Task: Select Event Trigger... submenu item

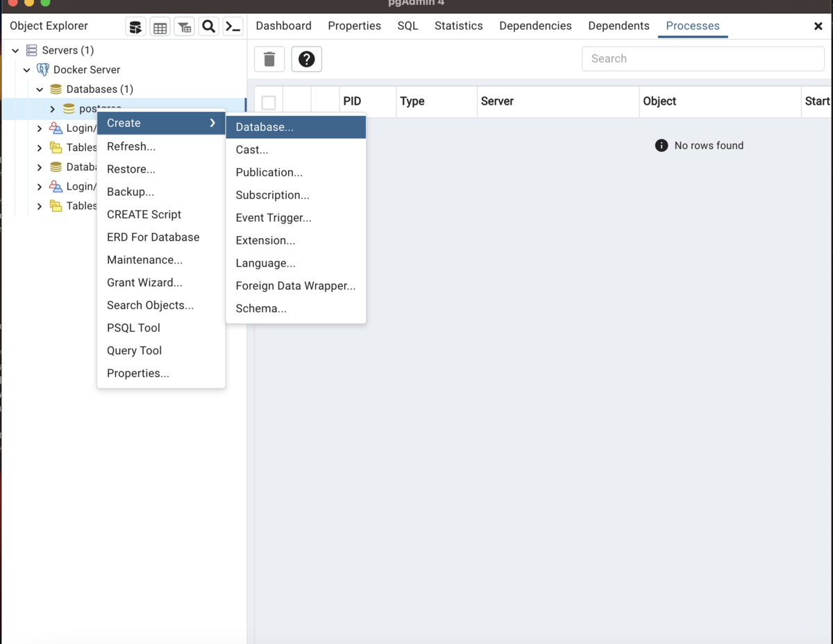Action: [296, 217]
